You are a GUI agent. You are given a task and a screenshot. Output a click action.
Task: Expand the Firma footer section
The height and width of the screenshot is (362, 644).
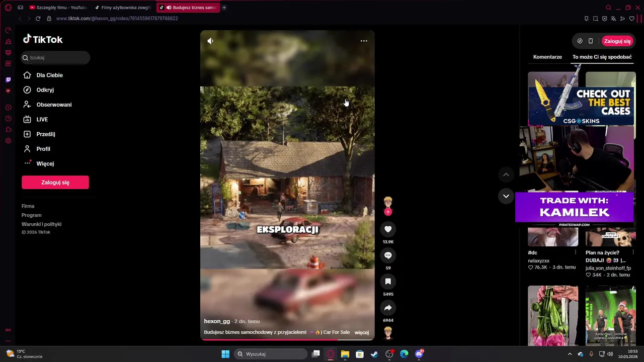28,206
